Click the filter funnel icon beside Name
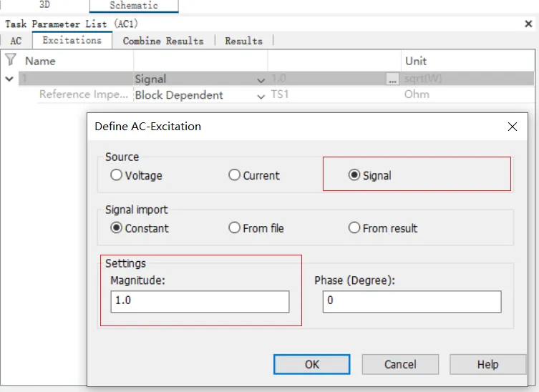The height and width of the screenshot is (392, 539). tap(11, 60)
